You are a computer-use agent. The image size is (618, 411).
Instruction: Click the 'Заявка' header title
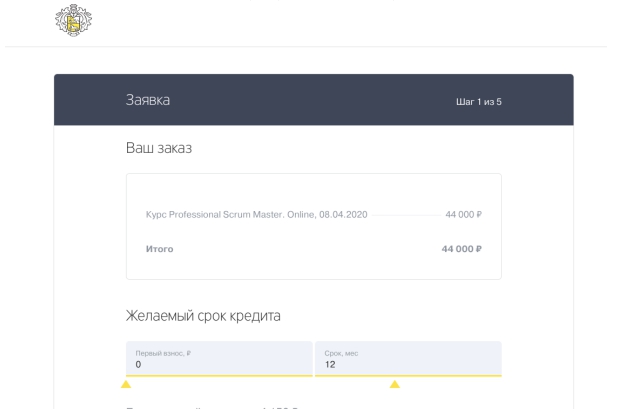tap(148, 100)
